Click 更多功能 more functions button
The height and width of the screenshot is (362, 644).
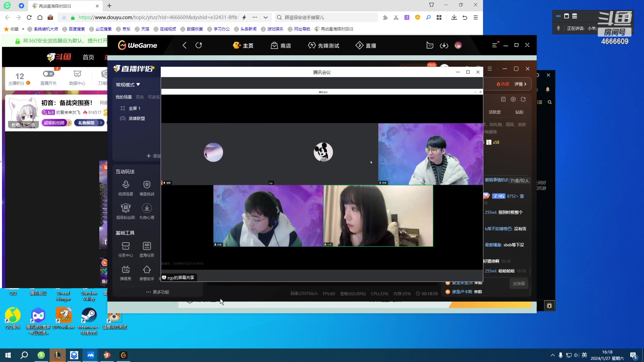tap(158, 292)
